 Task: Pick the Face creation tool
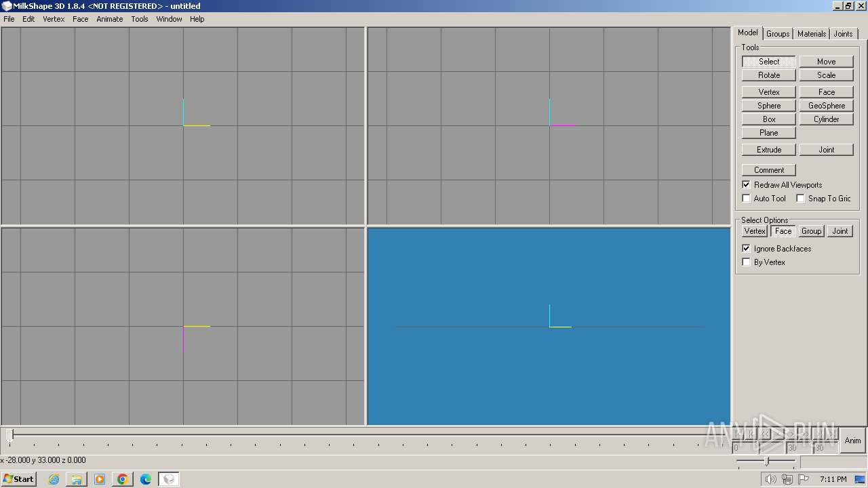pyautogui.click(x=826, y=91)
